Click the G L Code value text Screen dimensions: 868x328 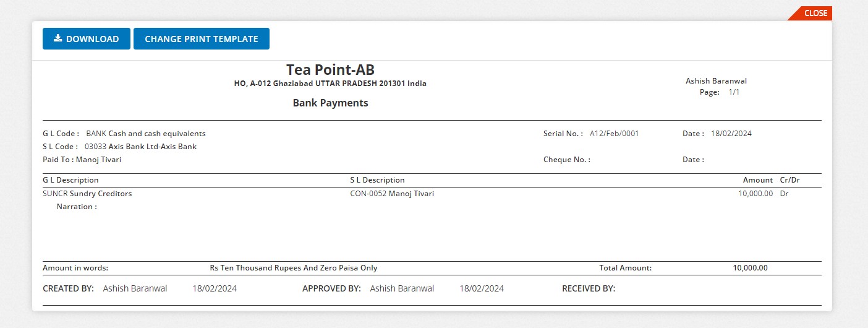point(146,134)
